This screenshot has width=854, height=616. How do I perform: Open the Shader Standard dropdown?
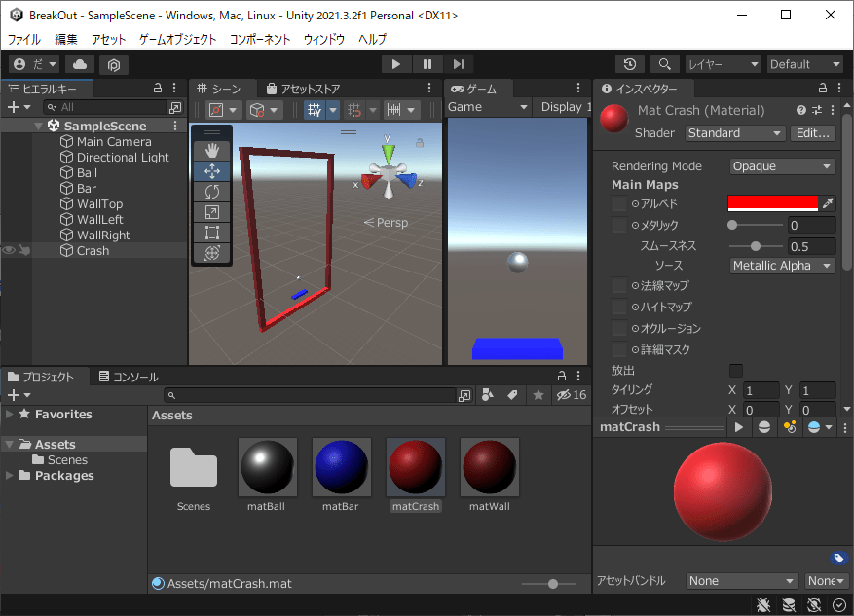[734, 133]
